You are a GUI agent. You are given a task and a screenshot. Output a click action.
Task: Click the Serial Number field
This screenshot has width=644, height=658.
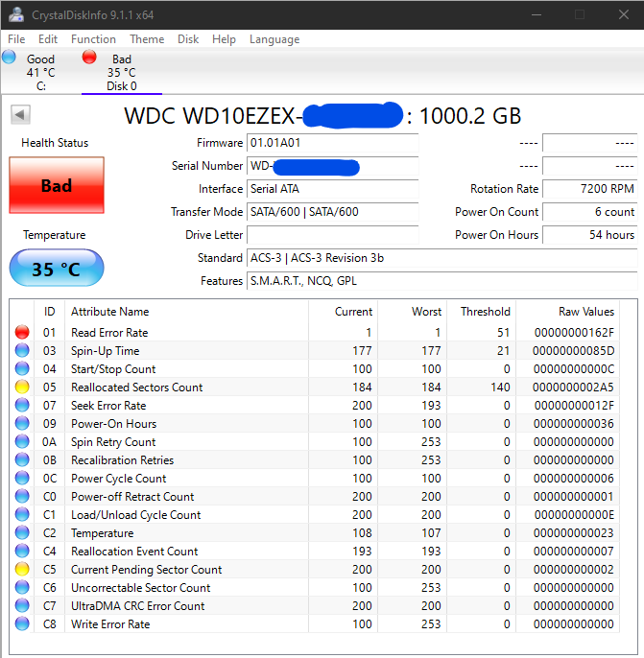(332, 166)
